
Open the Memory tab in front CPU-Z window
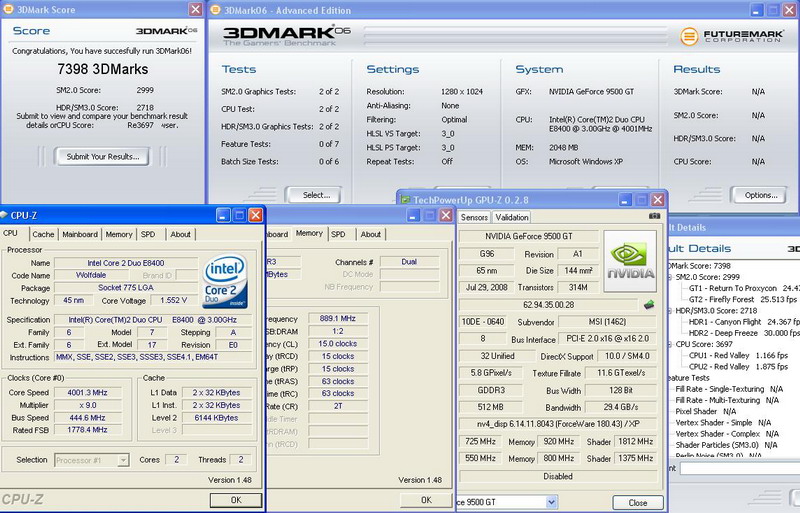[x=119, y=234]
